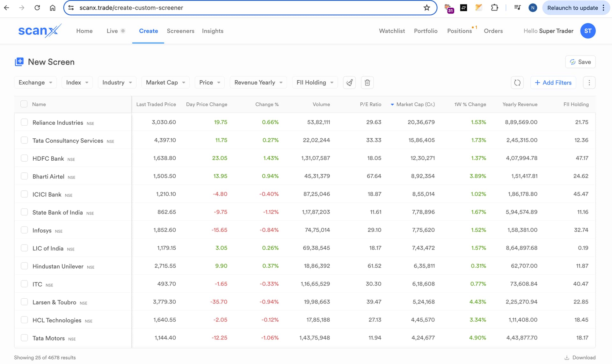Sort by 1W % Change column header
The height and width of the screenshot is (364, 612).
(x=470, y=104)
